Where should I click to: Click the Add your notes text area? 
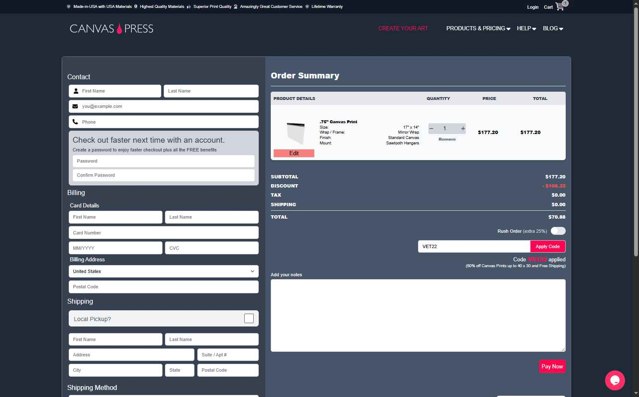click(418, 315)
